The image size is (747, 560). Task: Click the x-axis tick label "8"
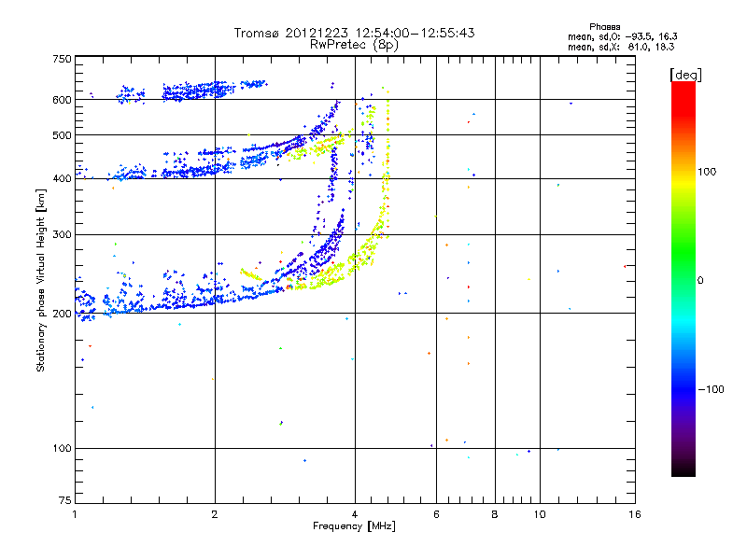click(495, 514)
